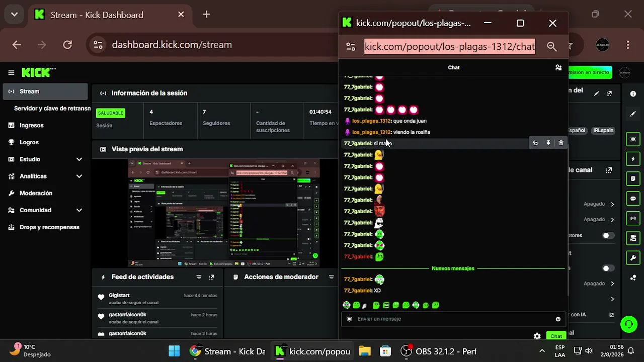Toggle the moderator actions widget icon
Image resolution: width=644 pixels, height=362 pixels.
pos(633,178)
